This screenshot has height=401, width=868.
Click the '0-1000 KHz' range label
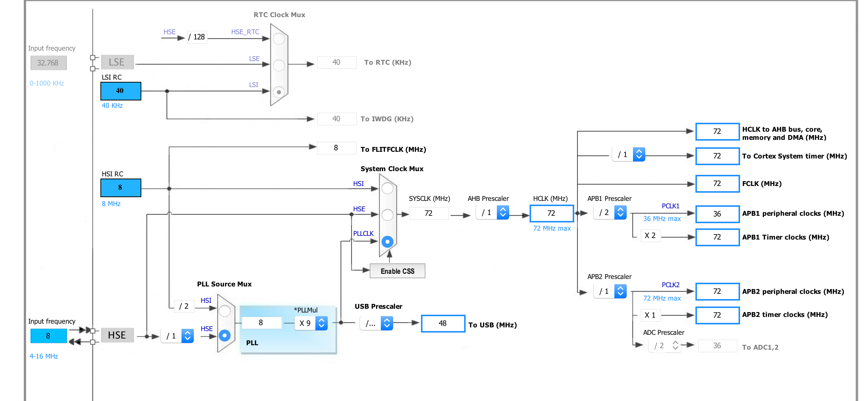coord(47,83)
